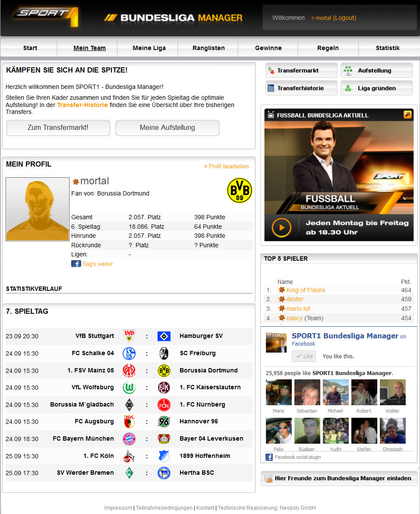Click the FC Schalke 04 club crest
The height and width of the screenshot is (514, 420).
129,353
